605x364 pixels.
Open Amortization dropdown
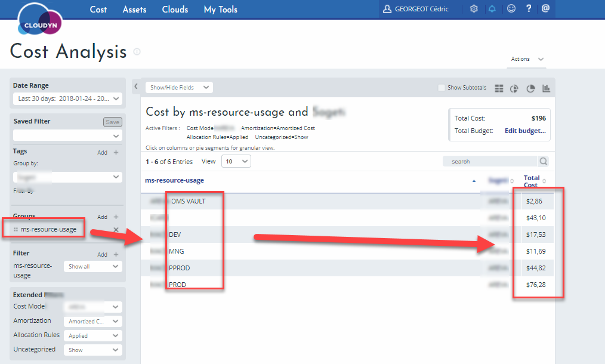click(x=93, y=321)
